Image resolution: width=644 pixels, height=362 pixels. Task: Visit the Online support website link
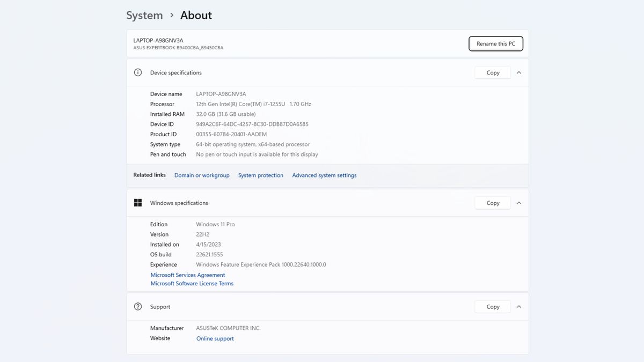click(x=215, y=338)
